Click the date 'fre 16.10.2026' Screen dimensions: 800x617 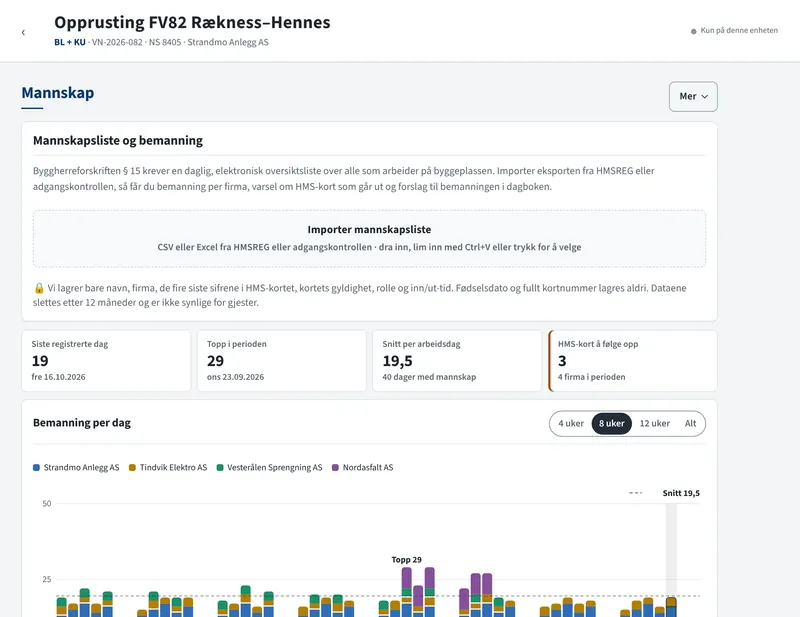[x=59, y=377]
